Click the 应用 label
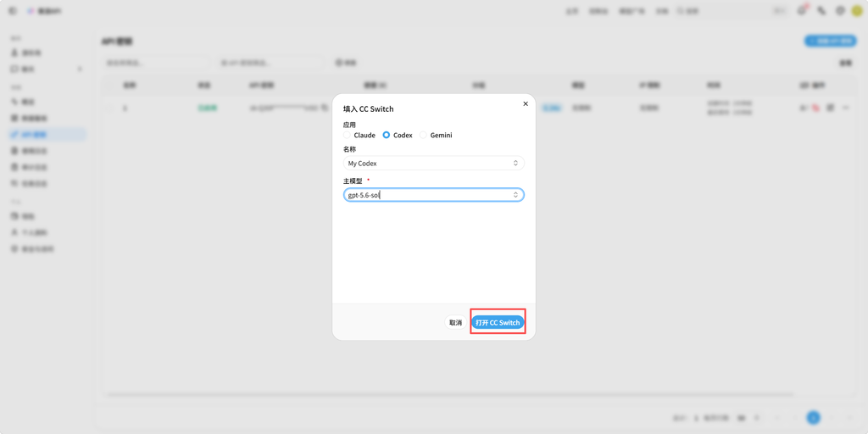868x434 pixels. click(x=349, y=125)
